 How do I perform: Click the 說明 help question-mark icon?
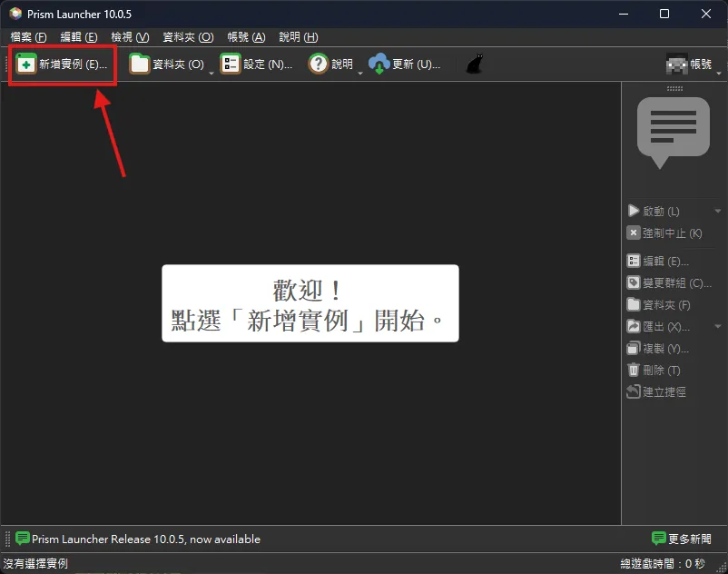coord(319,64)
